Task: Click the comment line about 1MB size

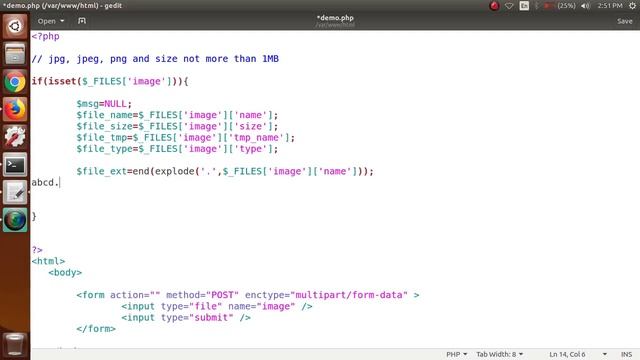Action: pos(155,59)
